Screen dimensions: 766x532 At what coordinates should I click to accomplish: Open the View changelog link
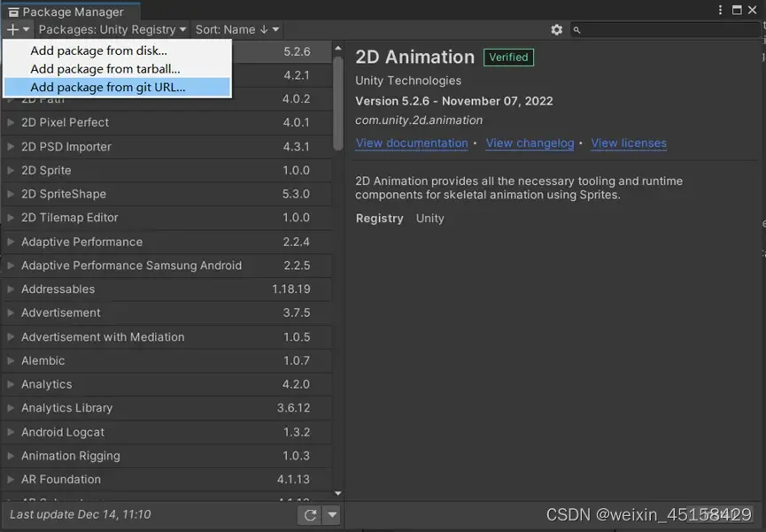530,143
